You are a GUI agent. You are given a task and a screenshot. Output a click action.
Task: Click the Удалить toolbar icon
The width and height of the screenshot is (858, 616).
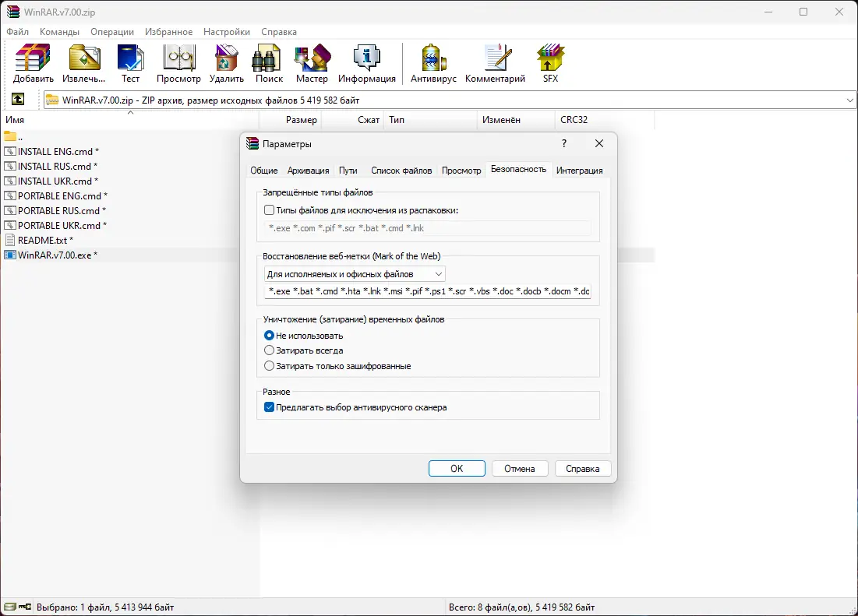point(227,58)
